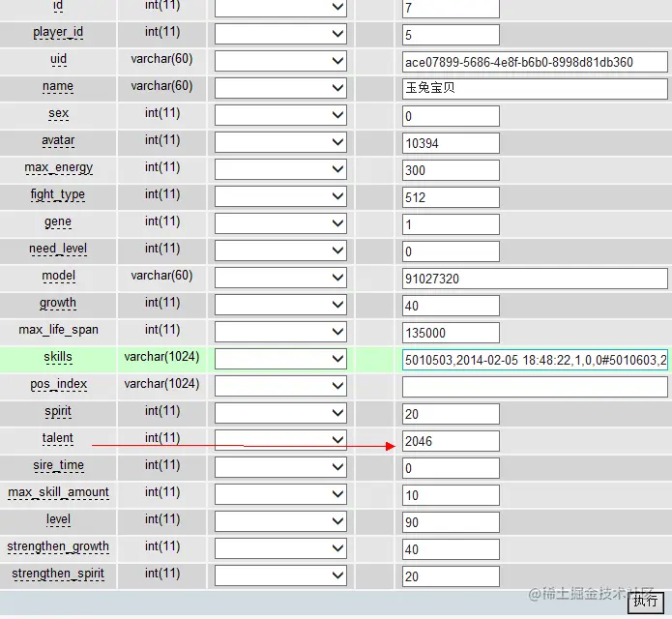Open function dropdown for spirit row
The image size is (672, 619).
tap(280, 412)
